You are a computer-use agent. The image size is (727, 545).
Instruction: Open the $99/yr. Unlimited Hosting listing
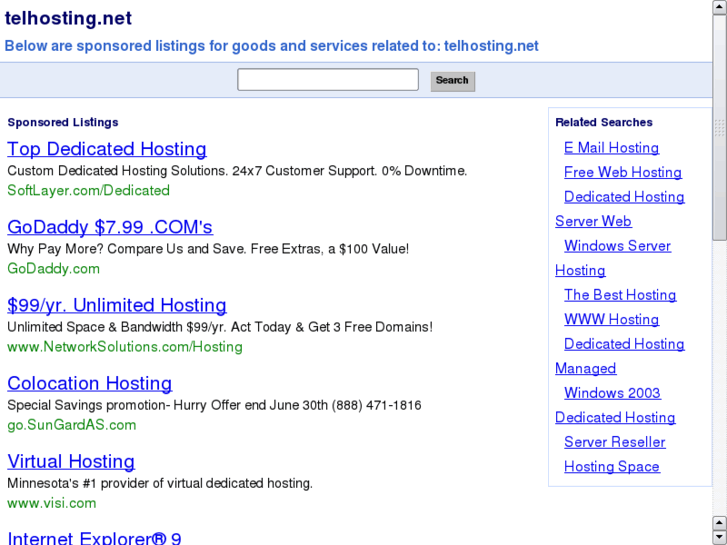coord(117,305)
